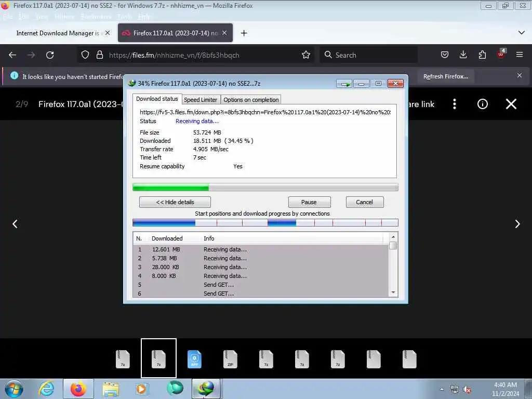532x399 pixels.
Task: Click the network icon in the system tray
Action: pyautogui.click(x=454, y=390)
